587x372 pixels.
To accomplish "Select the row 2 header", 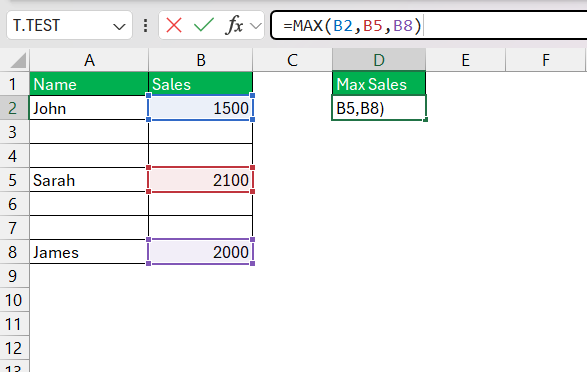I will click(14, 108).
